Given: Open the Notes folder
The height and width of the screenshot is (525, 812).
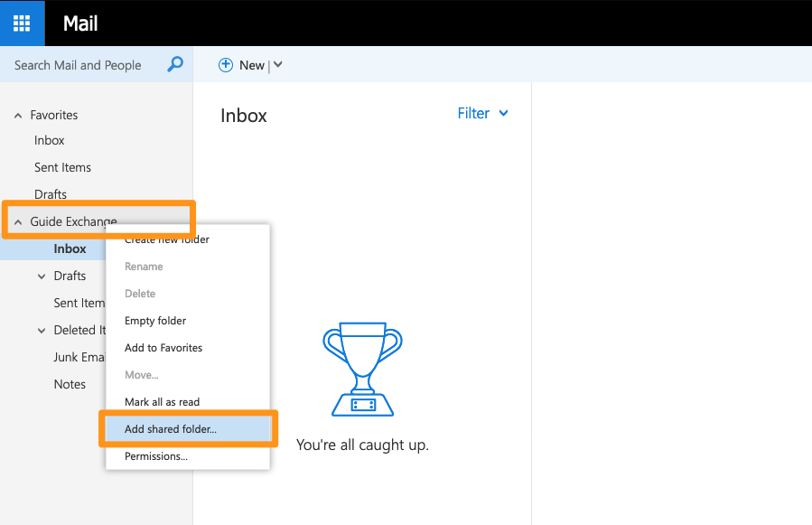Looking at the screenshot, I should coord(70,383).
